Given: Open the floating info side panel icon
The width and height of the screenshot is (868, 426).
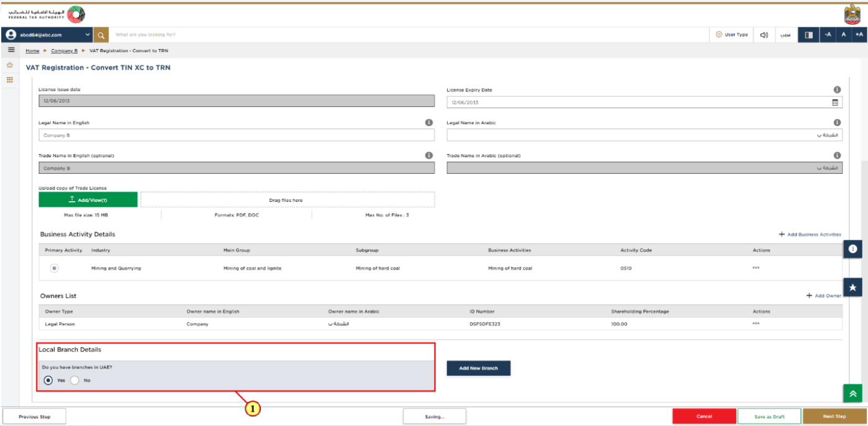Looking at the screenshot, I should (x=852, y=248).
